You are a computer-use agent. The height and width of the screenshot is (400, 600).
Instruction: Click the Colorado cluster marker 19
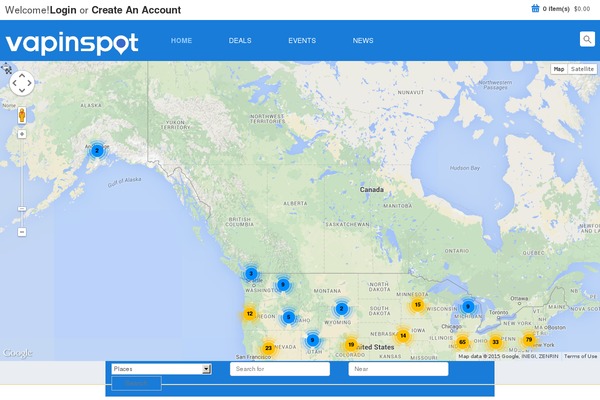(351, 345)
